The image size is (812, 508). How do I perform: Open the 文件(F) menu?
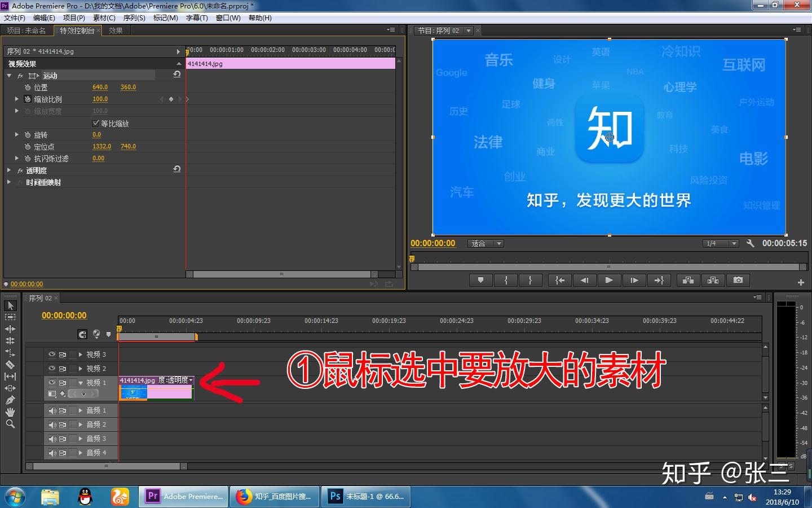pos(15,18)
